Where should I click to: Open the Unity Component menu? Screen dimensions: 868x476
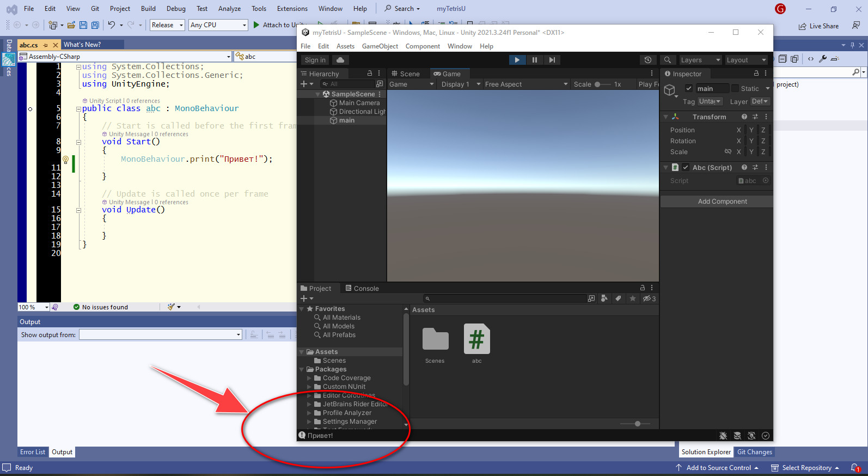coord(423,46)
